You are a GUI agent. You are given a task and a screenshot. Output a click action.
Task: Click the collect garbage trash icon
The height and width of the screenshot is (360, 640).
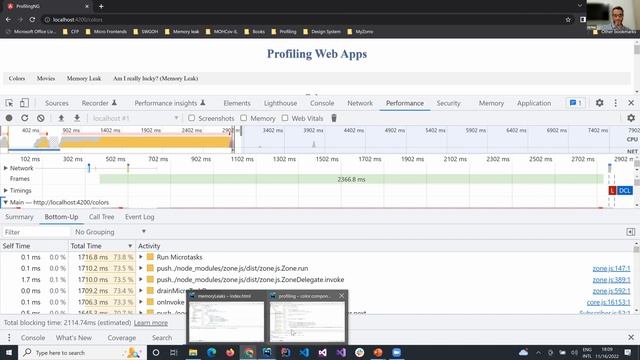click(334, 118)
